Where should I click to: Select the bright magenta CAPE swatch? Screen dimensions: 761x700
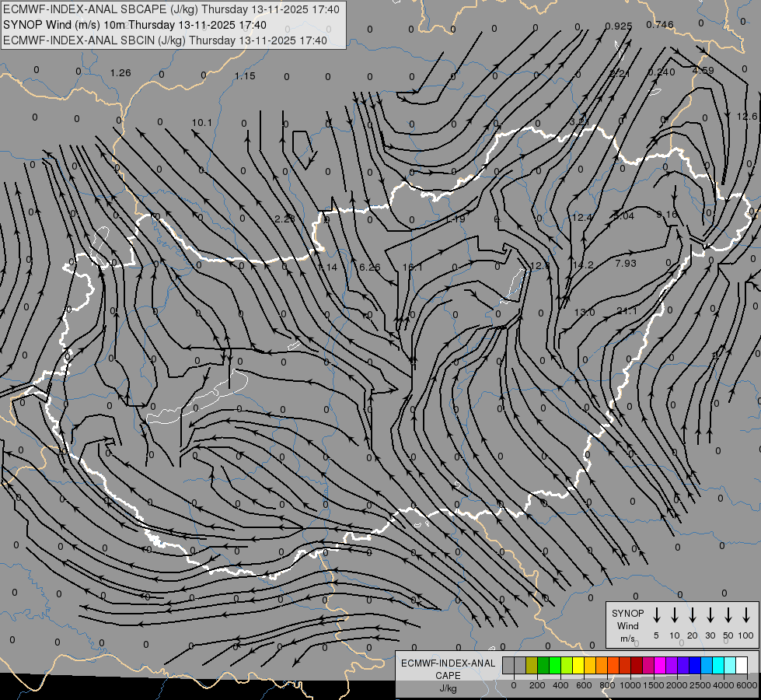point(660,666)
